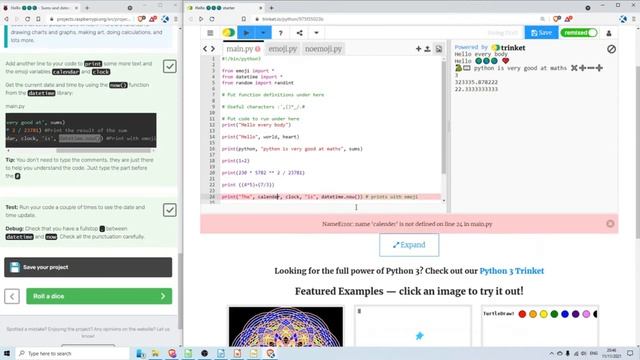The height and width of the screenshot is (360, 640).
Task: Click Brave shields icon in trinket window
Action: pyautogui.click(x=557, y=19)
